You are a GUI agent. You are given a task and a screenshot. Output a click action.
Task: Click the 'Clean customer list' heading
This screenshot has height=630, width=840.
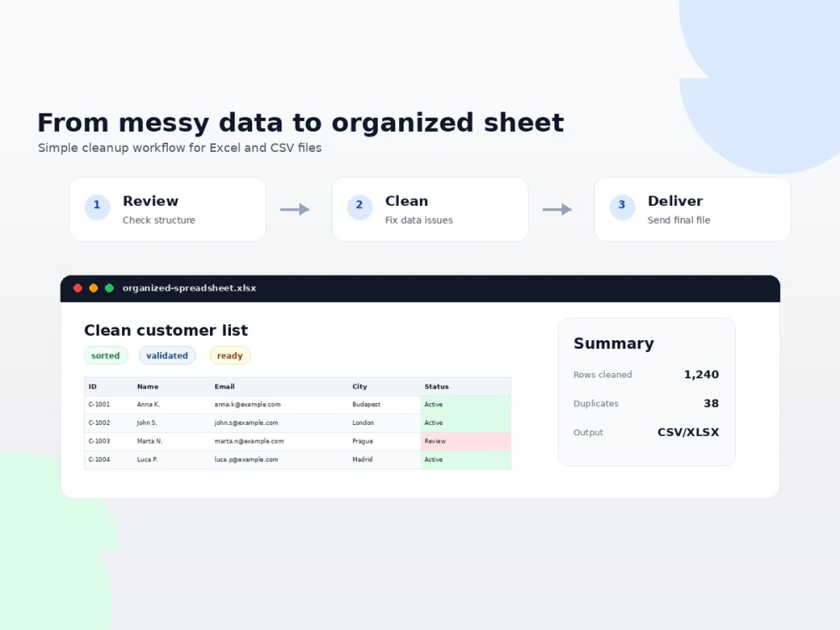[x=166, y=330]
